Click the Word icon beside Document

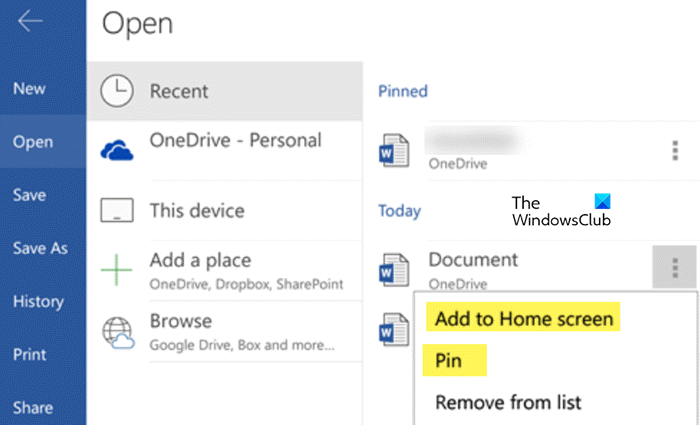[395, 269]
